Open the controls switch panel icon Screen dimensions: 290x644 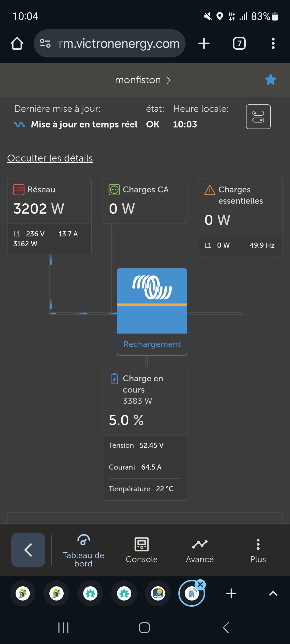258,117
